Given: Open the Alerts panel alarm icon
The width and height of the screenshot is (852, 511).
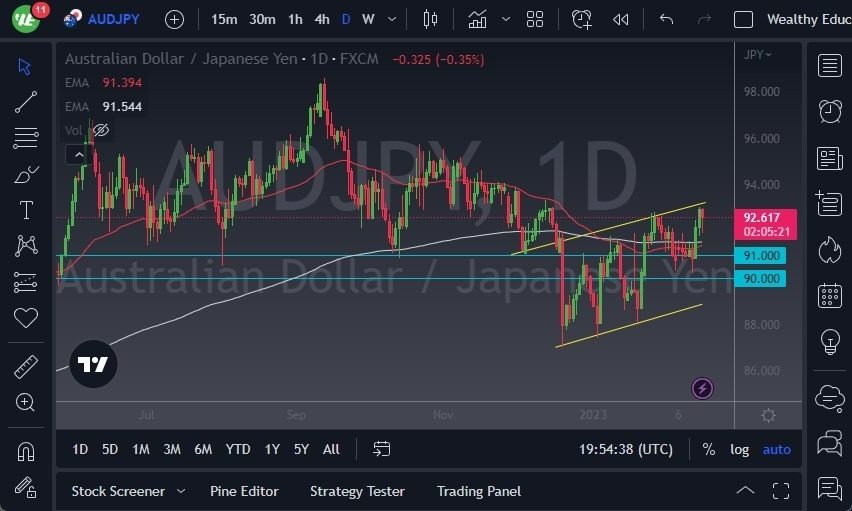Looking at the screenshot, I should 830,111.
